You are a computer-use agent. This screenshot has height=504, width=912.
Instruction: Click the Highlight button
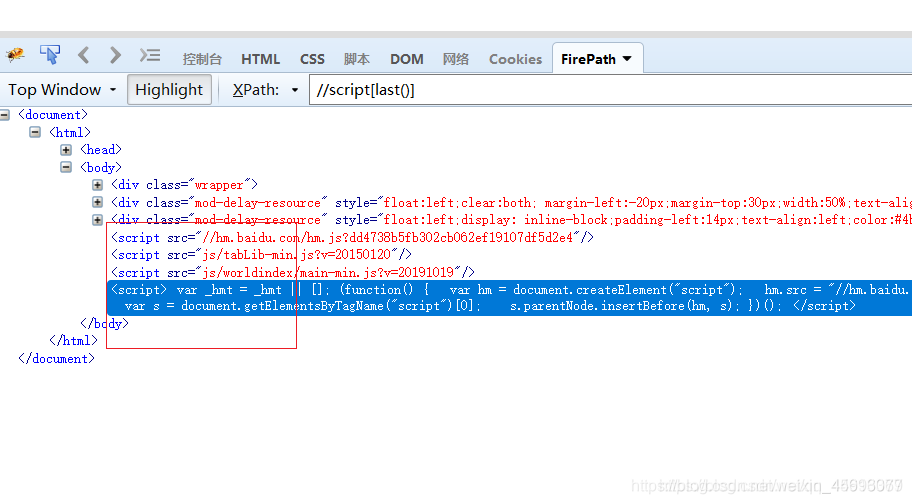tap(169, 90)
